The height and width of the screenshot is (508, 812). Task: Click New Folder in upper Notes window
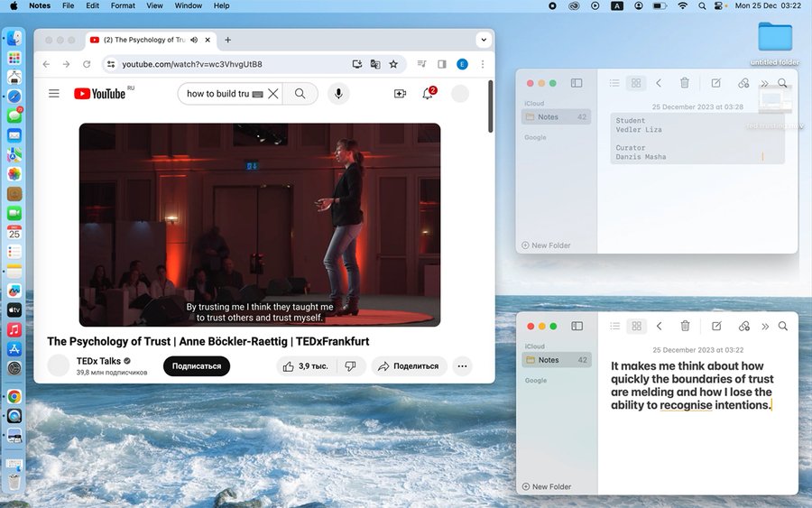(x=546, y=245)
